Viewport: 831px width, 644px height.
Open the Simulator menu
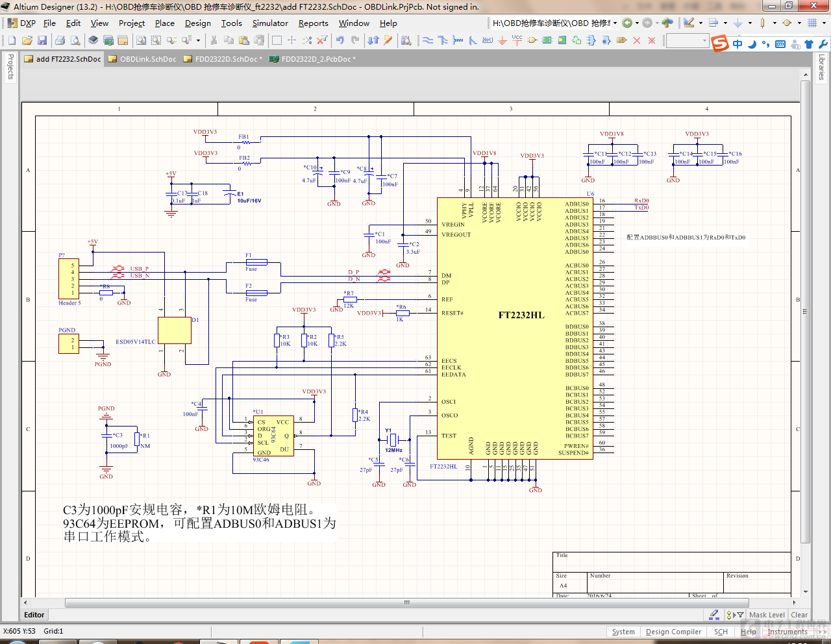pos(270,23)
